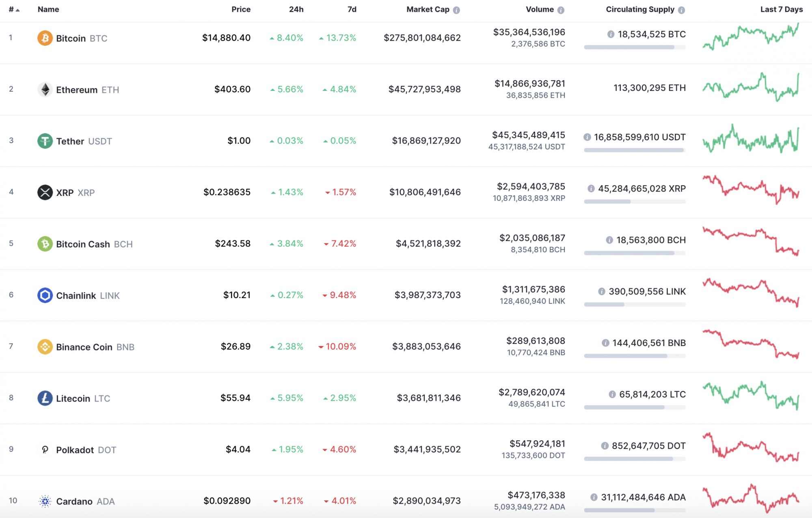Sort by Market Cap header
Screen dimensions: 812x518
point(428,9)
